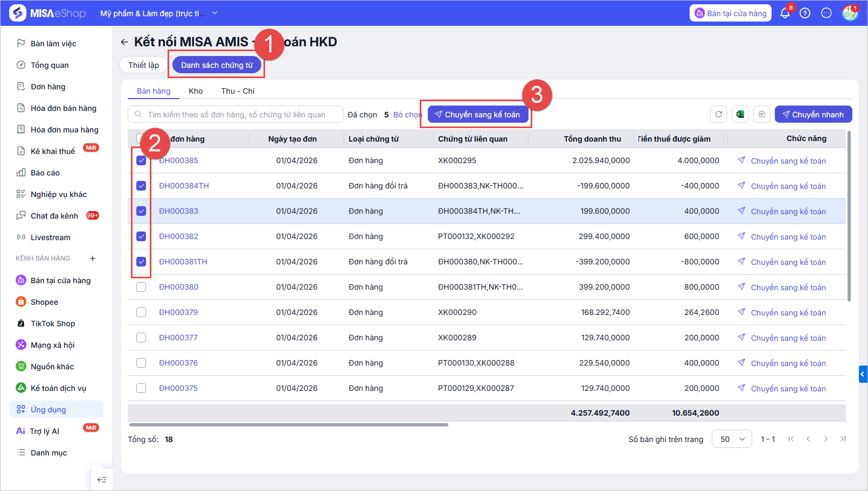Uncheck order ĐH000385 checkbox
The width and height of the screenshot is (868, 491).
141,160
